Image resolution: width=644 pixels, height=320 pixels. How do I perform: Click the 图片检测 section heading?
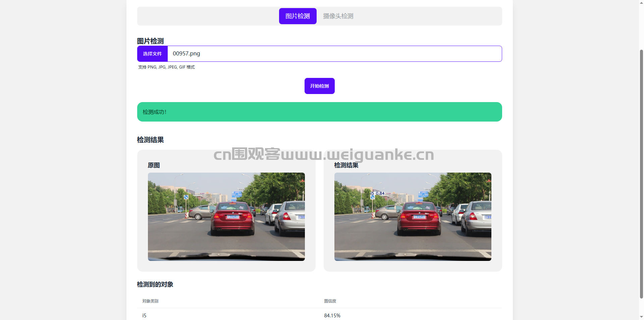150,41
